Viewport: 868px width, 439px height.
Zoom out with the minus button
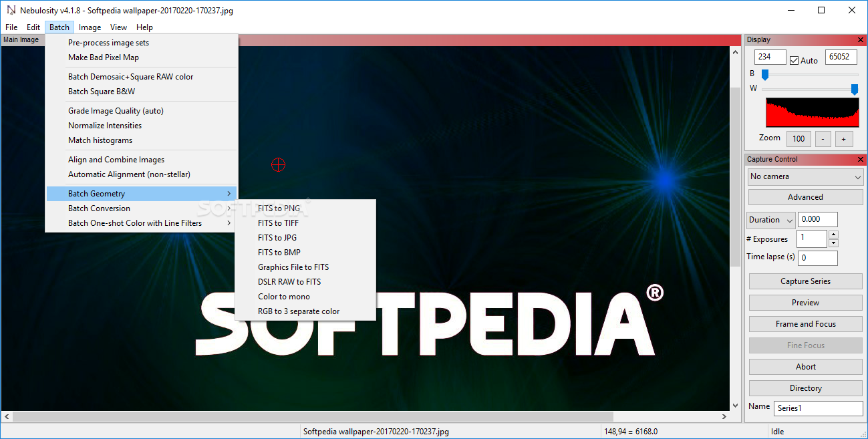(x=823, y=139)
